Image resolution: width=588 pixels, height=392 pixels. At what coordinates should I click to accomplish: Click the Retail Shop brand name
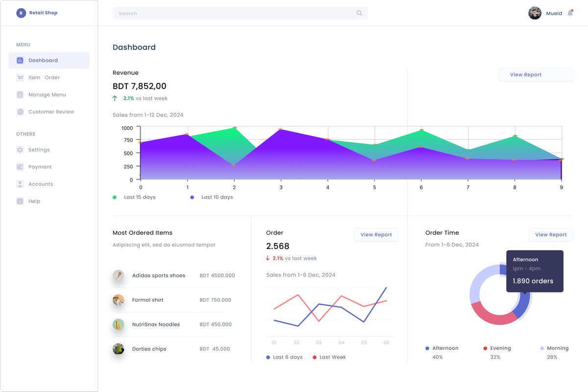click(43, 13)
